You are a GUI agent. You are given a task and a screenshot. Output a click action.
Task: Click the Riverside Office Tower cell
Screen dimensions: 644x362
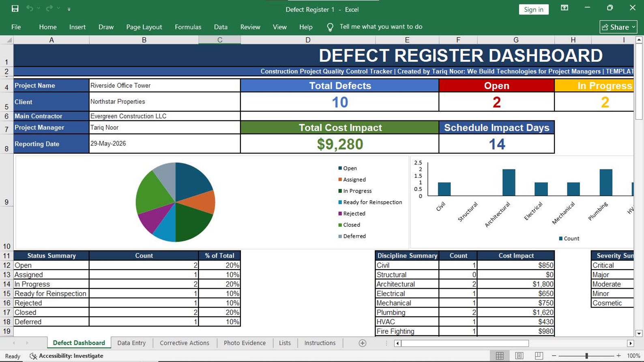point(165,86)
